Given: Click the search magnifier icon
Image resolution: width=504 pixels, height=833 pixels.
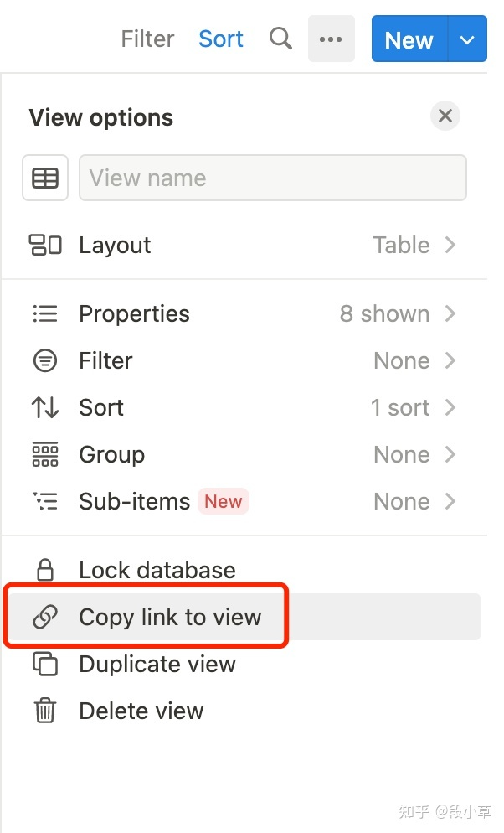Looking at the screenshot, I should [x=280, y=39].
